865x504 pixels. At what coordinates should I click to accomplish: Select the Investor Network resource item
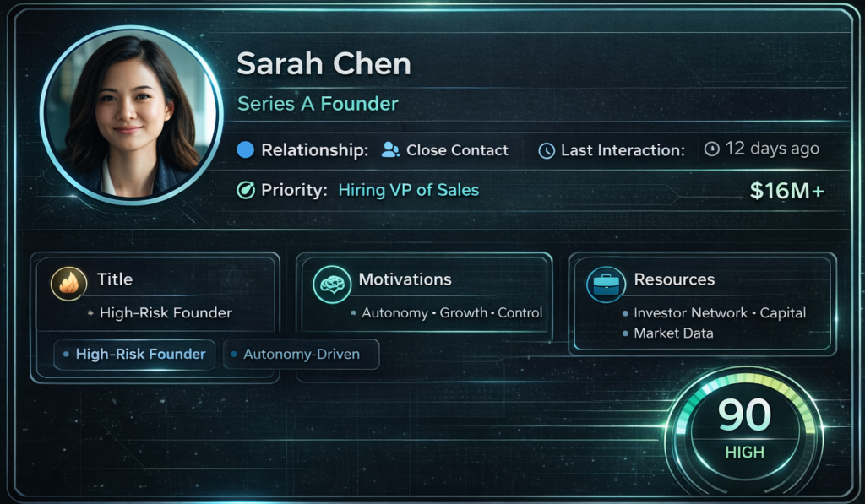click(690, 312)
